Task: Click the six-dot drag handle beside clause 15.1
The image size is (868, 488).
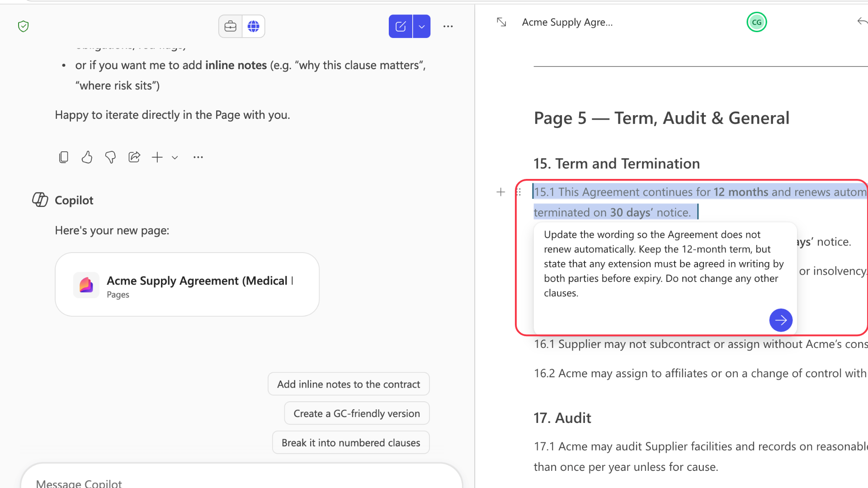Action: pos(519,192)
